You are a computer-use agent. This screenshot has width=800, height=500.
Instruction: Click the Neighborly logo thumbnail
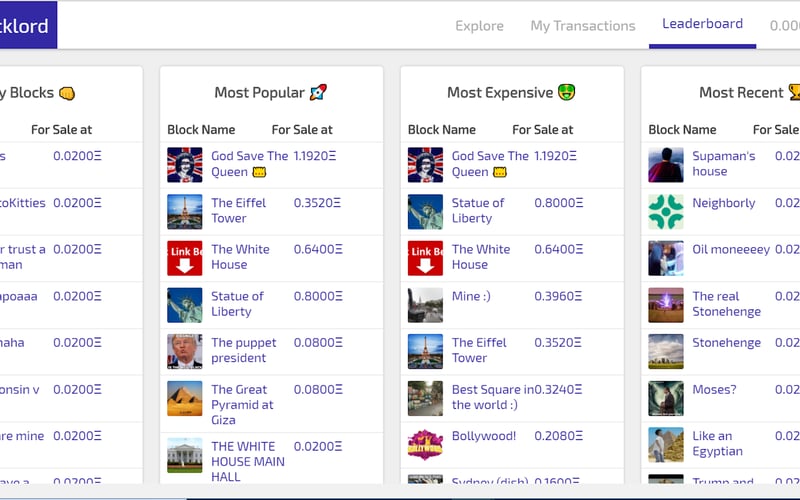click(666, 212)
